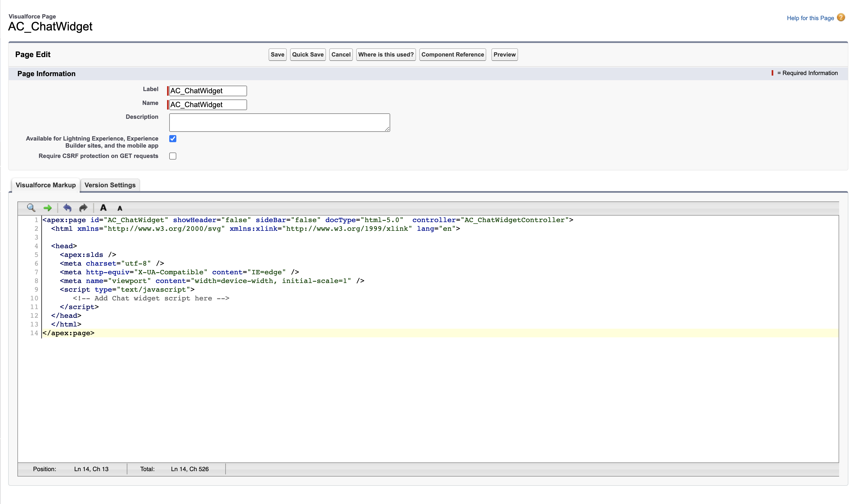Open the Component Reference
The height and width of the screenshot is (504, 856).
452,55
